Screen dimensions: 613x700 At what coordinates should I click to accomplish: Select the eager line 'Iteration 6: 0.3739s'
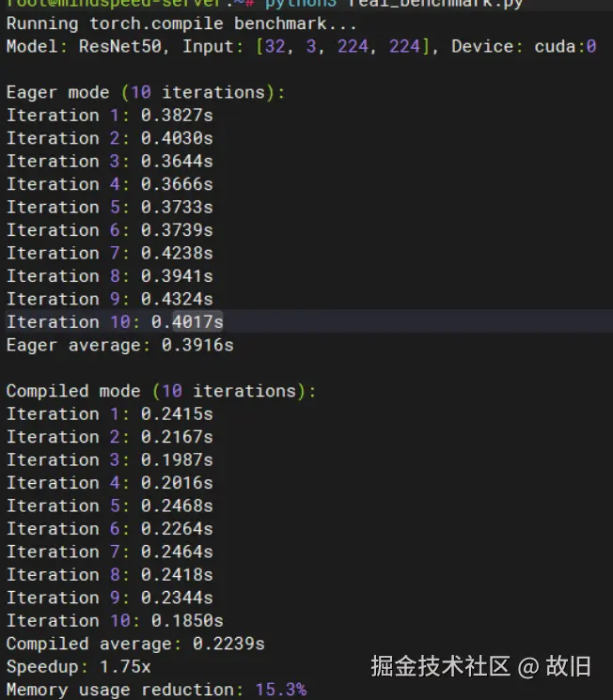[x=109, y=230]
